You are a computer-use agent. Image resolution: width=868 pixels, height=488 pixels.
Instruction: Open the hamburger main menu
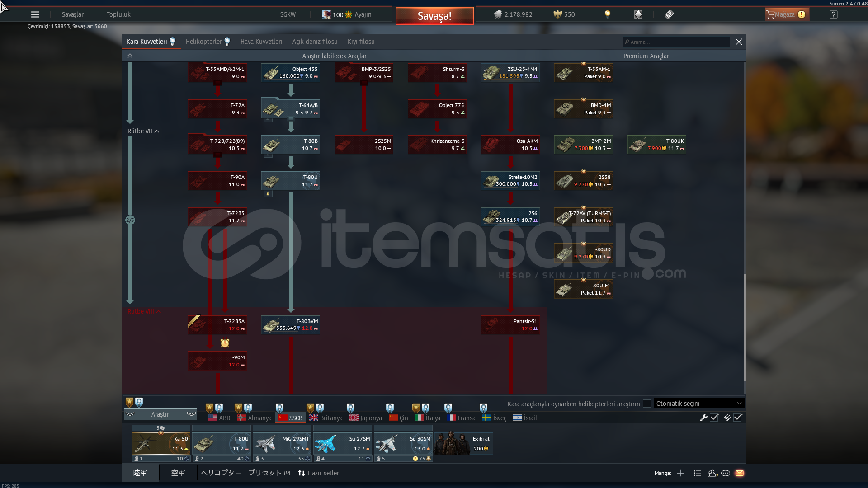[35, 14]
